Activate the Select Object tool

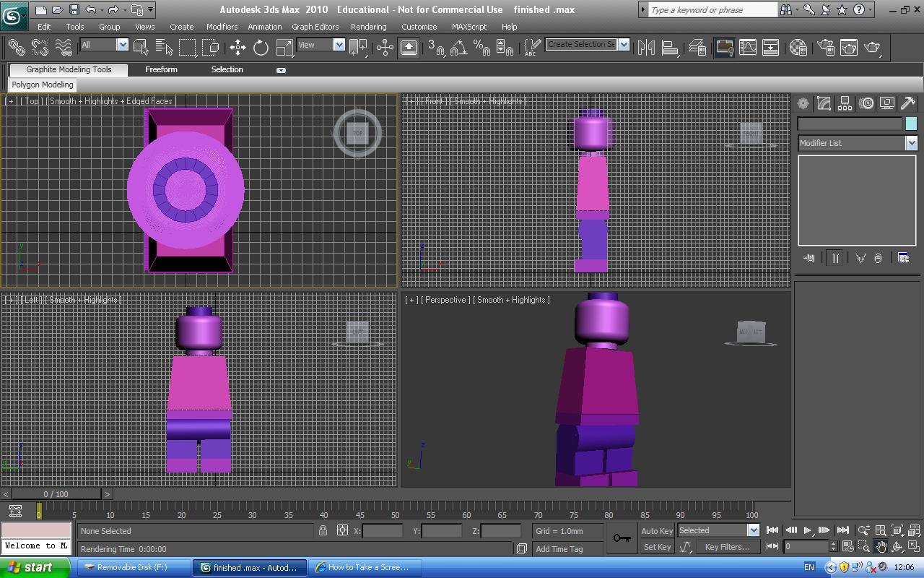(x=141, y=48)
